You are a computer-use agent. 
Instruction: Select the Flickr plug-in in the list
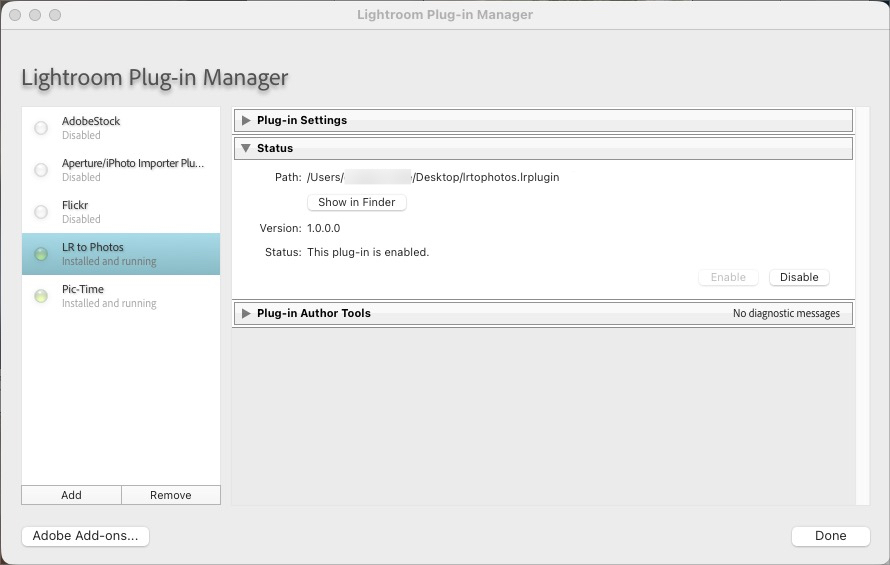121,212
